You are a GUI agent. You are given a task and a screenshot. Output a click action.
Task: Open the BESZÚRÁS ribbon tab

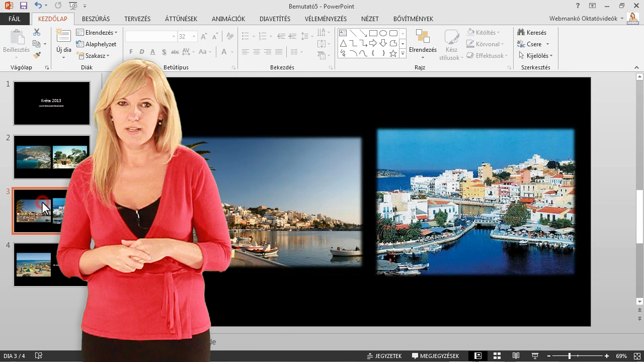click(x=96, y=19)
